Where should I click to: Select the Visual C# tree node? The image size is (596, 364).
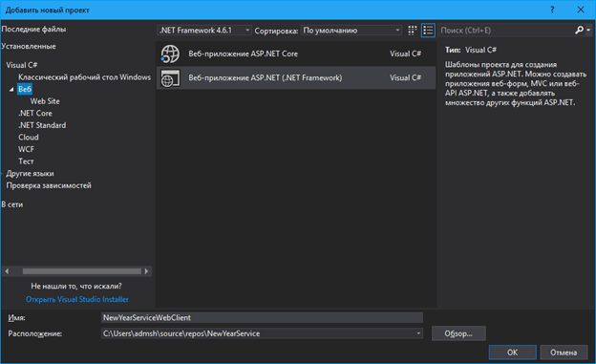click(x=22, y=65)
